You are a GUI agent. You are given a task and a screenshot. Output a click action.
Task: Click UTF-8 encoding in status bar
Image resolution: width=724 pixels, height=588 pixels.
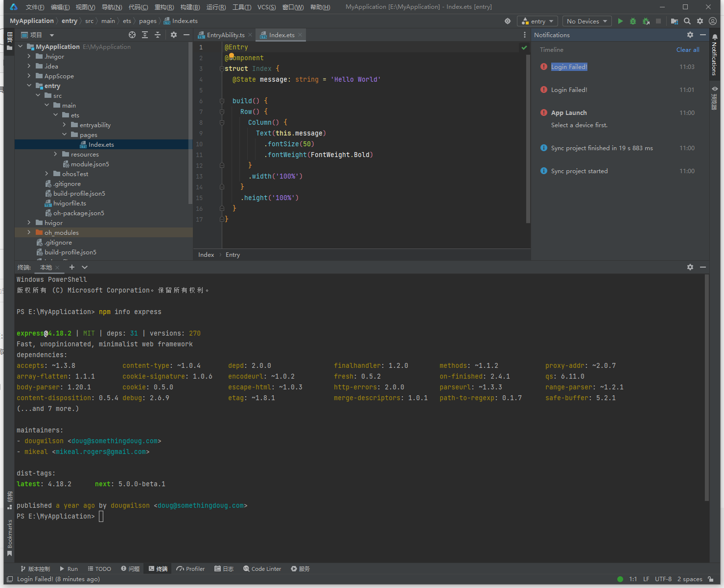[x=663, y=579]
